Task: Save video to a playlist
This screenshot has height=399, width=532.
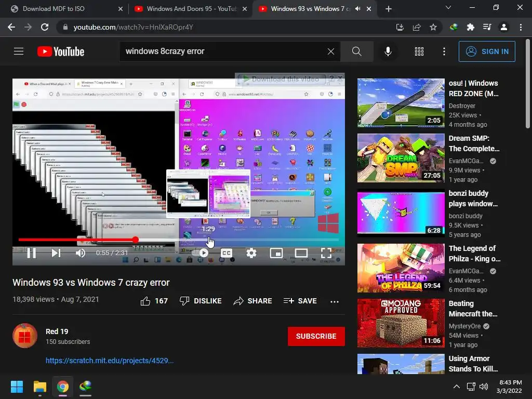Action: pos(300,301)
